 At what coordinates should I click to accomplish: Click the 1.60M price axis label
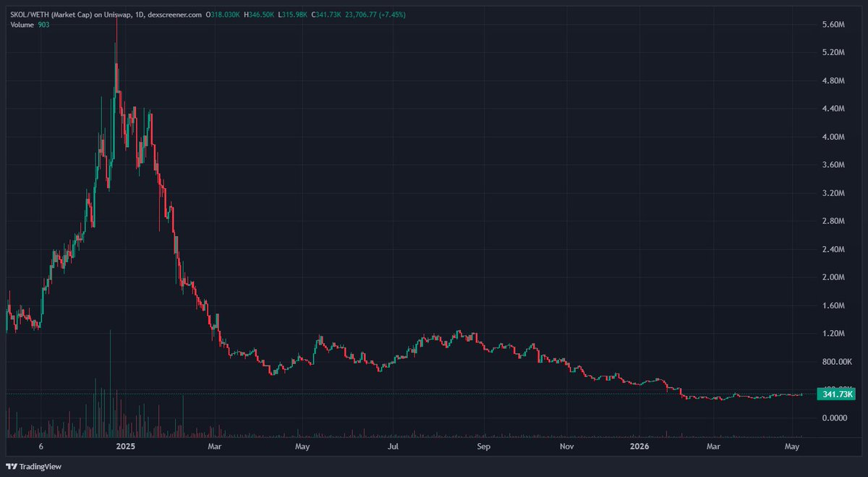(834, 305)
